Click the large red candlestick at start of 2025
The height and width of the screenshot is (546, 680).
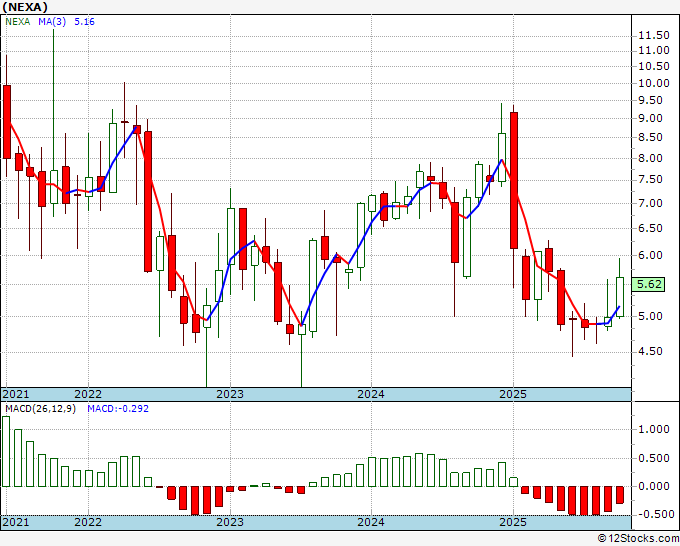(x=514, y=180)
